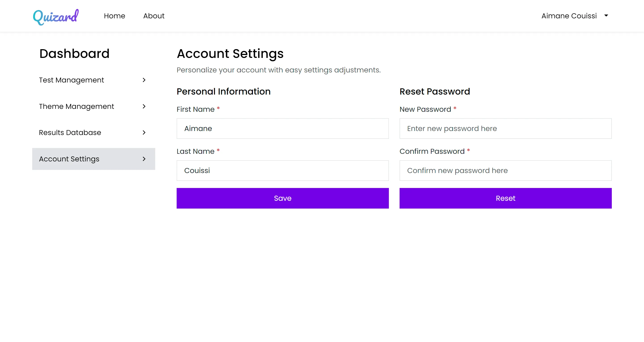The width and height of the screenshot is (644, 342).
Task: Go to the About page
Action: pyautogui.click(x=154, y=16)
